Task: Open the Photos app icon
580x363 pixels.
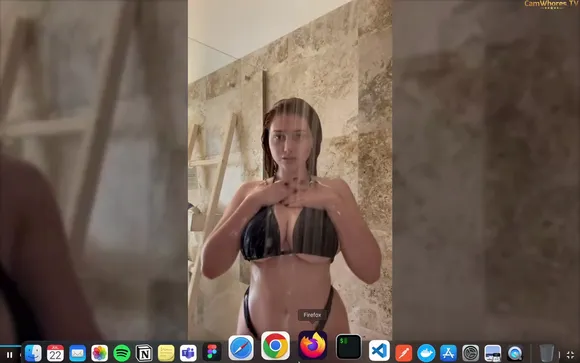Action: (100, 353)
